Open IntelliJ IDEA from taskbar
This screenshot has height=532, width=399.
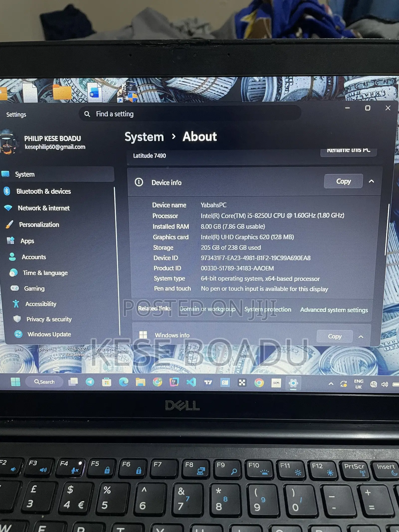pyautogui.click(x=174, y=382)
